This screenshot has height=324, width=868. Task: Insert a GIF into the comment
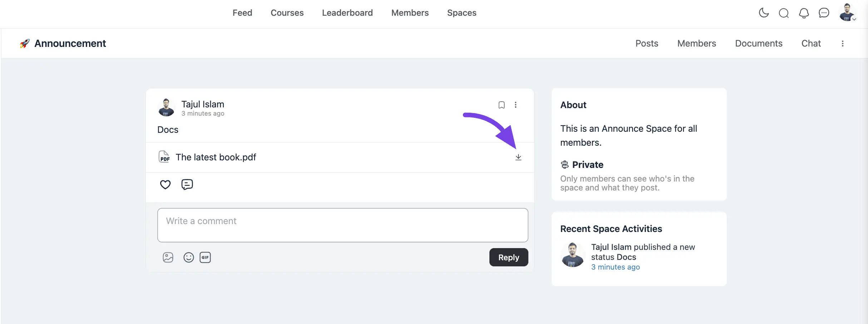[205, 257]
